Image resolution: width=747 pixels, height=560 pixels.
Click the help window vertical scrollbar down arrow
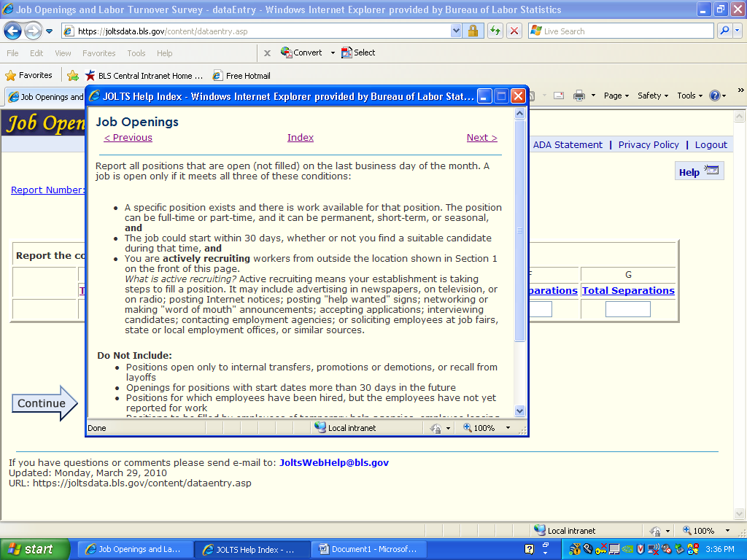pos(520,411)
